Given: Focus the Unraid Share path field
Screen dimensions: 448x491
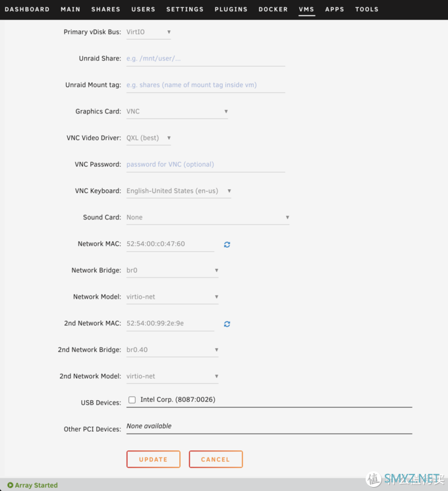Looking at the screenshot, I should (x=206, y=59).
